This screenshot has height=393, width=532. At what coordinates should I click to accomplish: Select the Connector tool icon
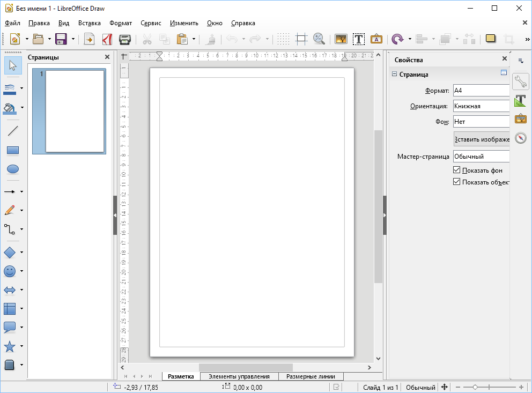(10, 229)
